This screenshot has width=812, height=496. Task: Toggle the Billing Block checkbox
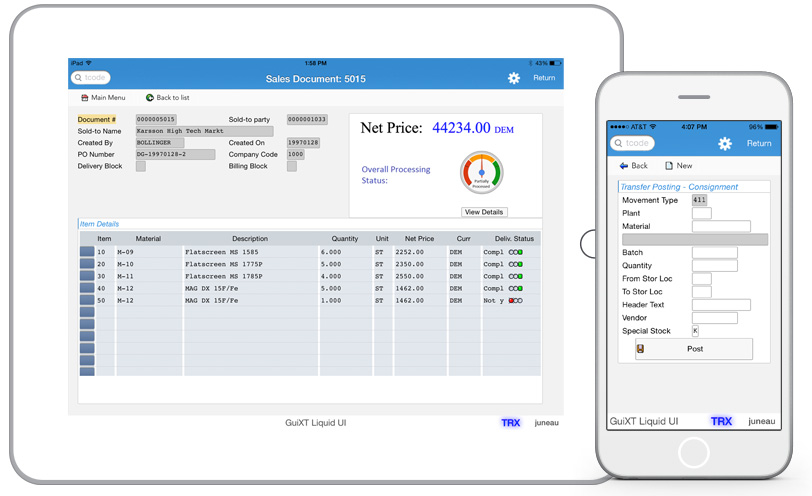pos(292,167)
